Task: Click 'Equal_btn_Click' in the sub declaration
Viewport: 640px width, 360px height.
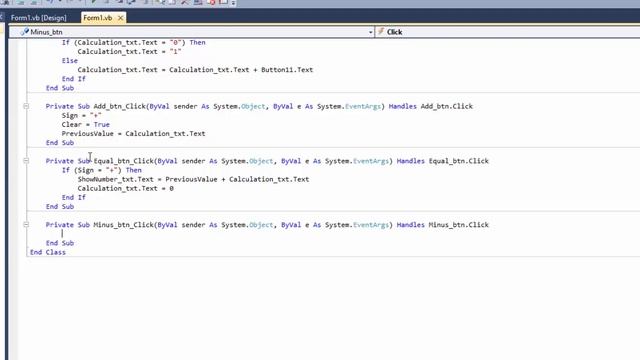Action: (x=124, y=161)
